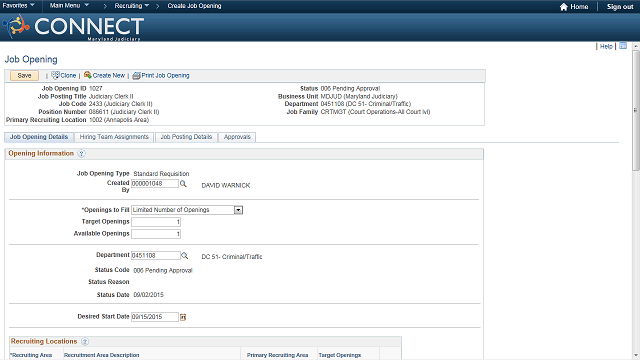
Task: Click the Department input field
Action: 156,256
